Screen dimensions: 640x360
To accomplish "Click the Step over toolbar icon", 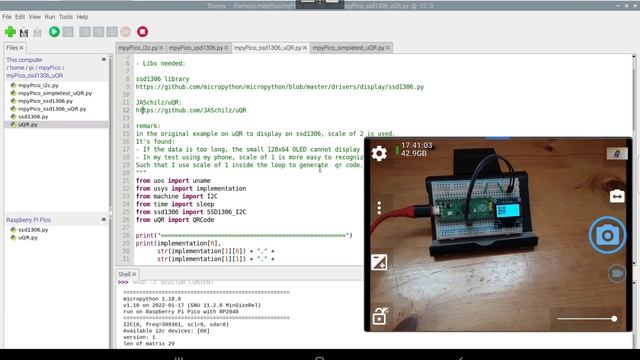I will click(x=85, y=32).
